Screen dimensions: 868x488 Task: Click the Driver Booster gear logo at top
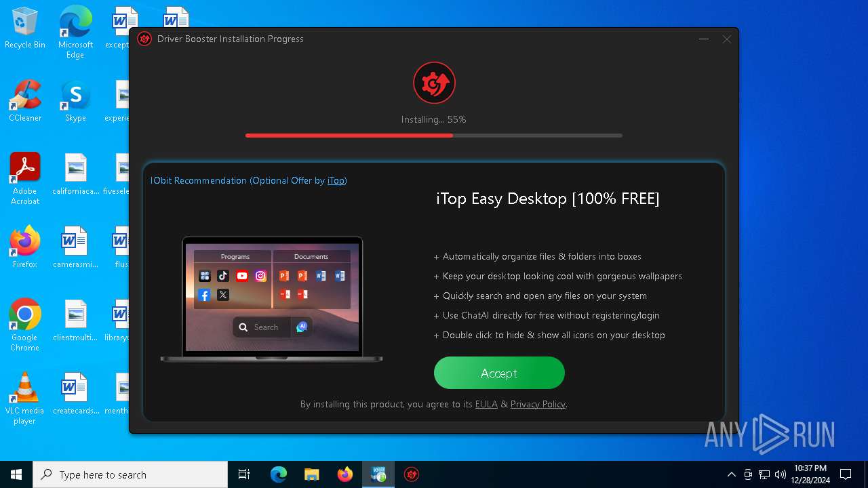tap(434, 83)
